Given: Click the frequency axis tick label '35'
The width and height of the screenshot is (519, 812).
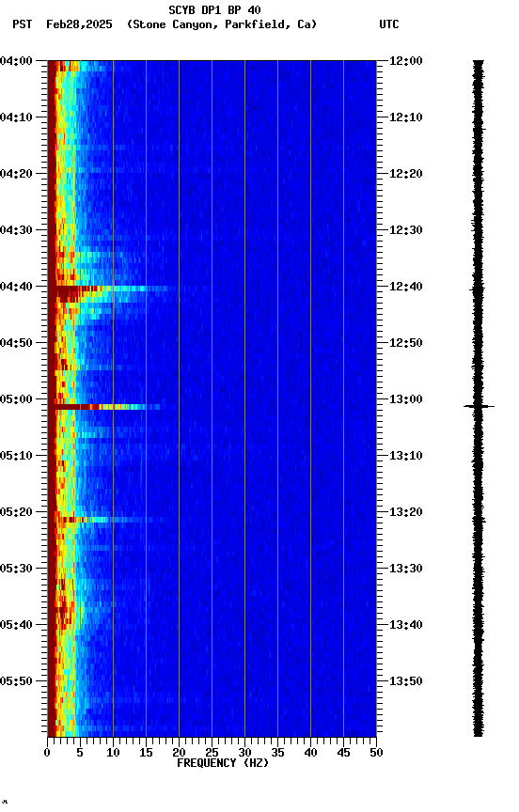Looking at the screenshot, I should pos(277,753).
